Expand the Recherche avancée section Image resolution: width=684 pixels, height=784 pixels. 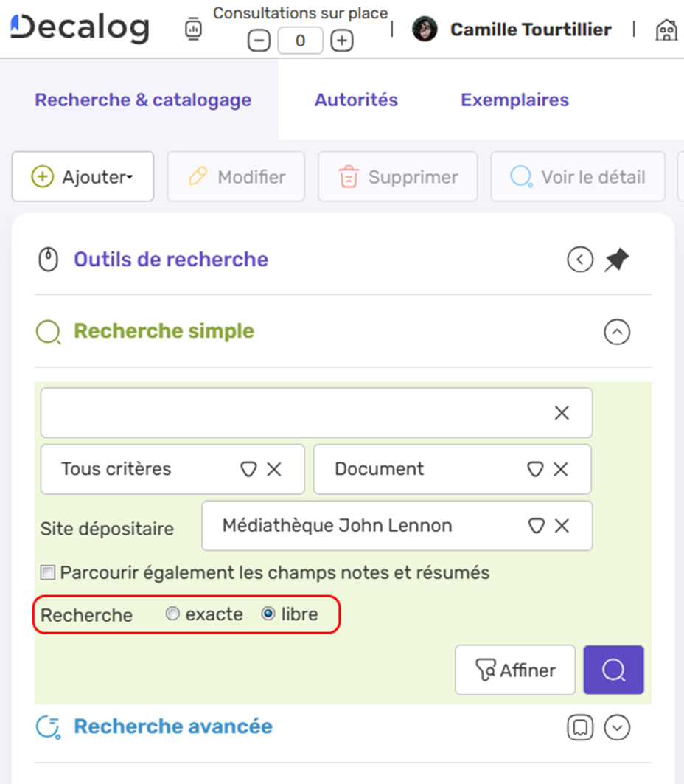[617, 728]
